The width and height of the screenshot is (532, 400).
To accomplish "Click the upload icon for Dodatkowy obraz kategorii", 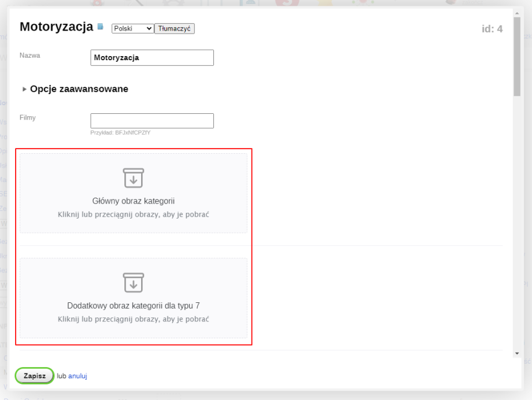I will click(x=133, y=283).
